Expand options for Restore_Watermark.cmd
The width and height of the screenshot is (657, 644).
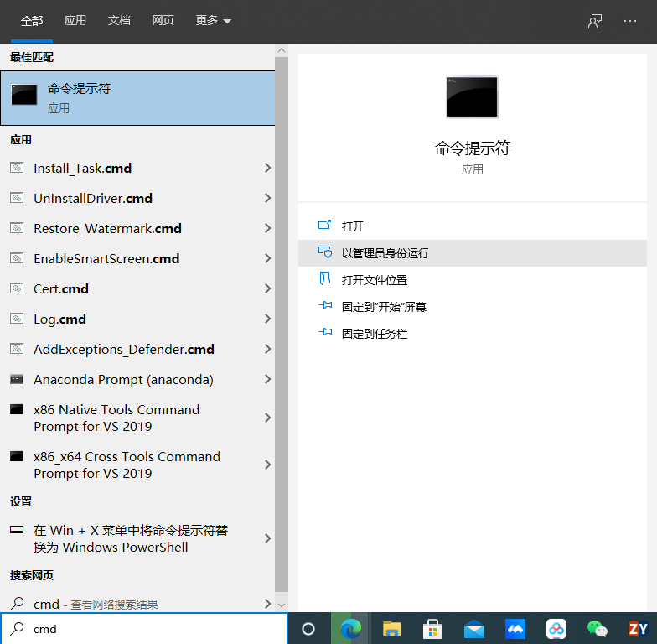[x=267, y=228]
